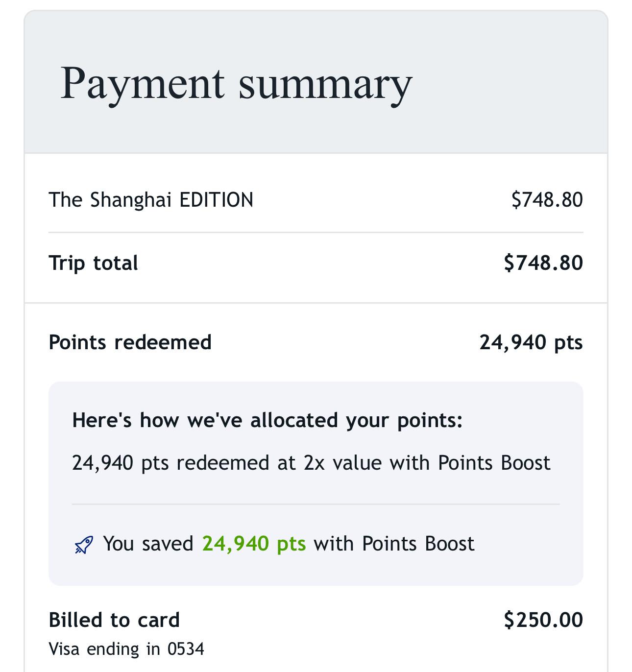Click the green 24,940 pts savings text
The height and width of the screenshot is (672, 632).
(254, 544)
